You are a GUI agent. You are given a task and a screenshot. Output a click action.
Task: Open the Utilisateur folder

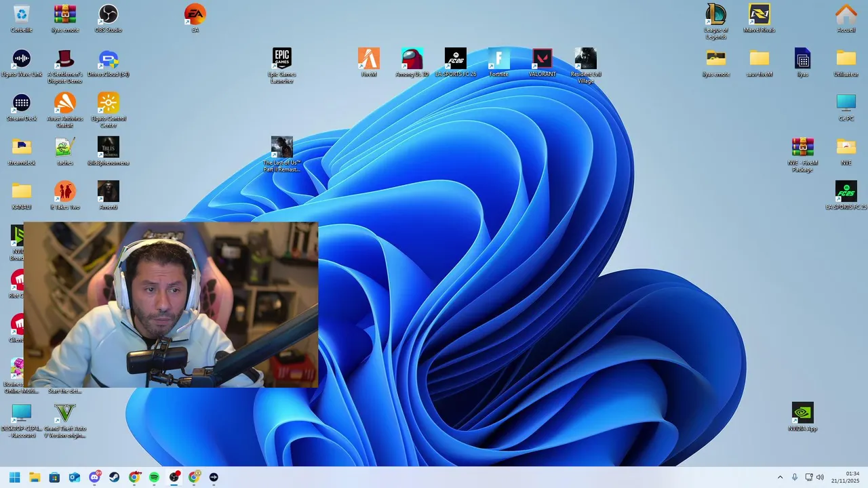pos(846,58)
